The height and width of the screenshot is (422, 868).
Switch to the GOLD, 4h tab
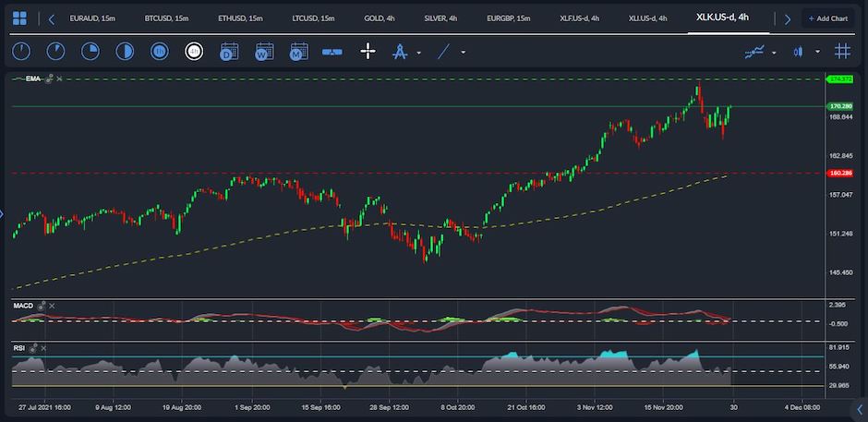tap(380, 18)
